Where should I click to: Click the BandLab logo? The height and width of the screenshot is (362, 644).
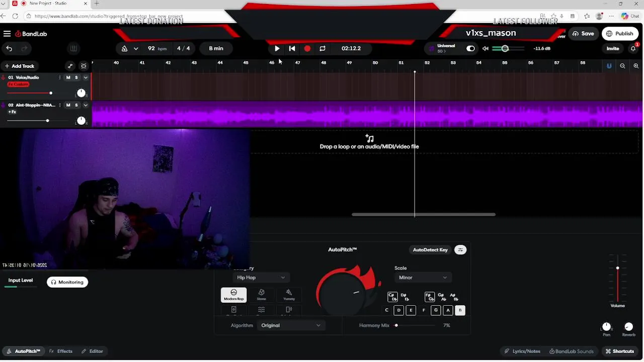[x=31, y=34]
